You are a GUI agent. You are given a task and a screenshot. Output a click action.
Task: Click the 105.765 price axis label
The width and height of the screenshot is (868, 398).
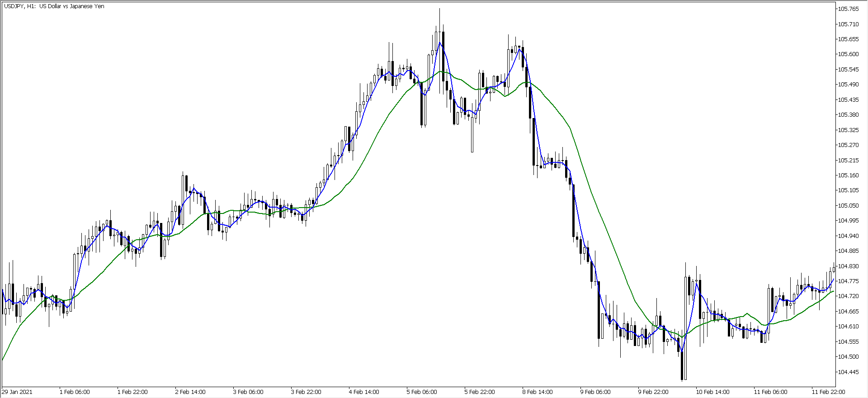click(849, 9)
